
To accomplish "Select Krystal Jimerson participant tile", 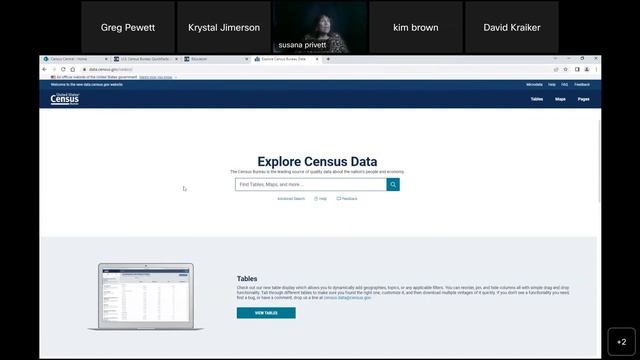I will (224, 27).
